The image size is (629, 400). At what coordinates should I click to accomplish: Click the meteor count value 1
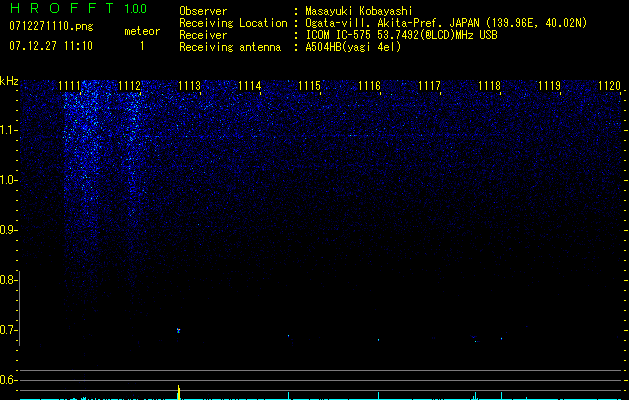pos(142,46)
